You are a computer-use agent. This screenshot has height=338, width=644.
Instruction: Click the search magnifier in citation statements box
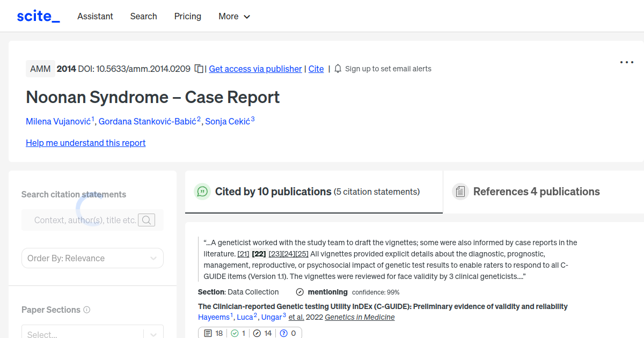(x=147, y=220)
